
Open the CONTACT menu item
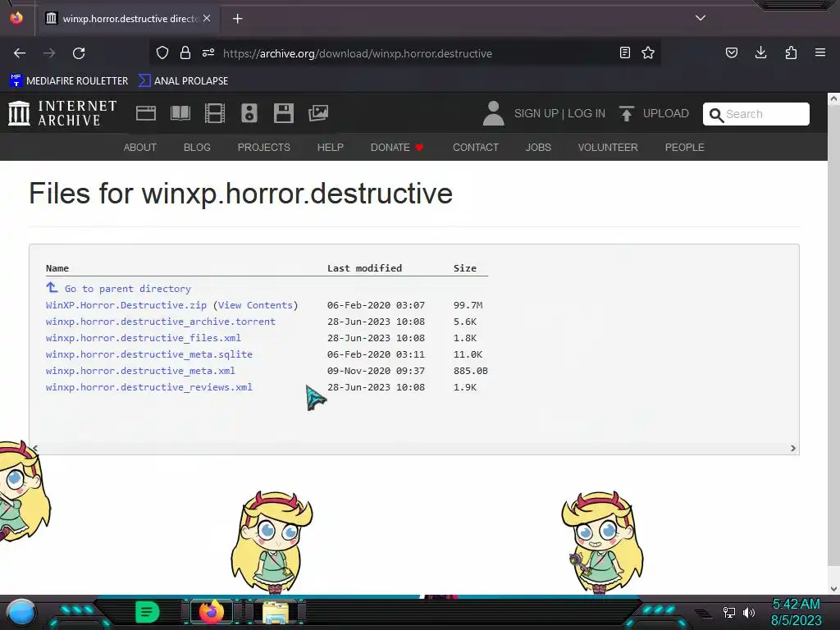click(x=476, y=148)
